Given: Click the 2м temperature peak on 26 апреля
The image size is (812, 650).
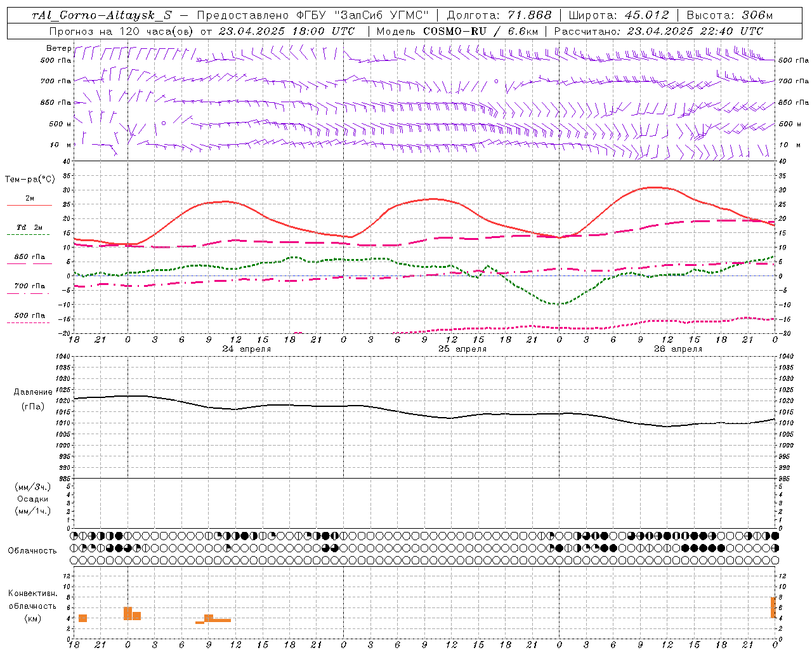Looking at the screenshot, I should (x=653, y=187).
